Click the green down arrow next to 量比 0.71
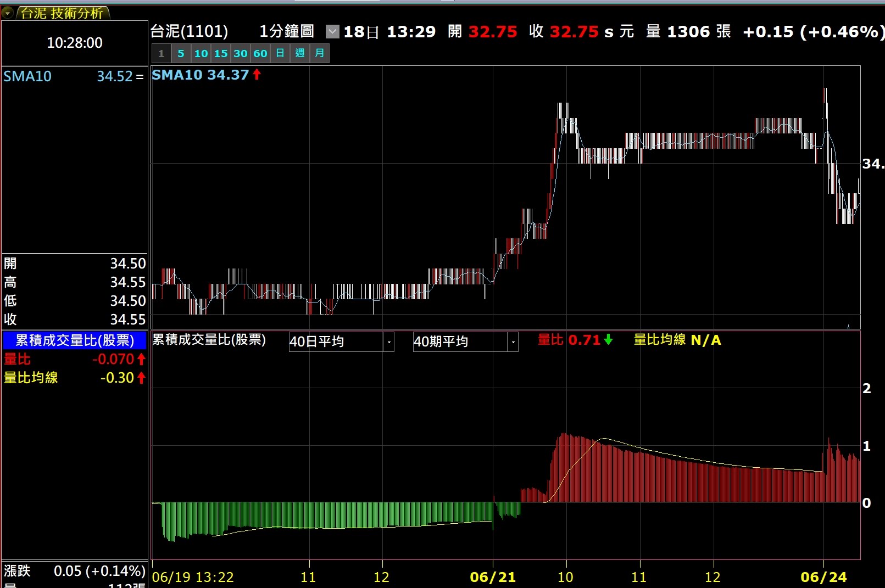 [x=608, y=340]
